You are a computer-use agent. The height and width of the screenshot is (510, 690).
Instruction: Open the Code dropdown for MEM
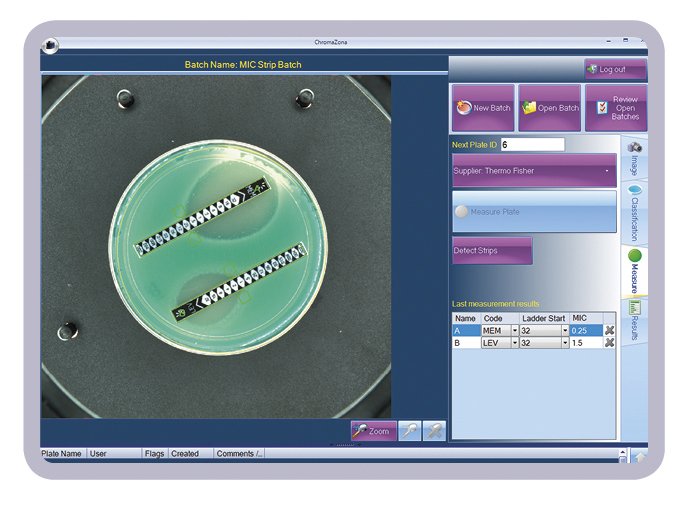point(514,331)
